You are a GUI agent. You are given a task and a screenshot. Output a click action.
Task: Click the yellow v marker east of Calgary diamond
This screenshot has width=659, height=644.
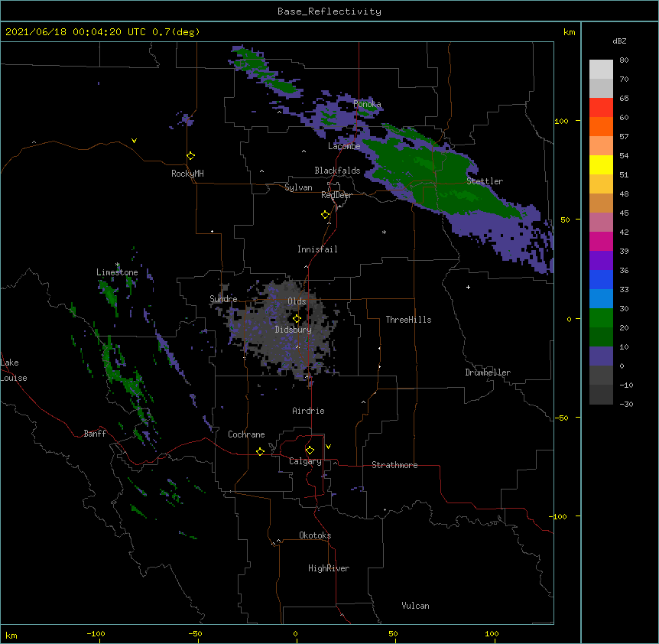tap(328, 447)
